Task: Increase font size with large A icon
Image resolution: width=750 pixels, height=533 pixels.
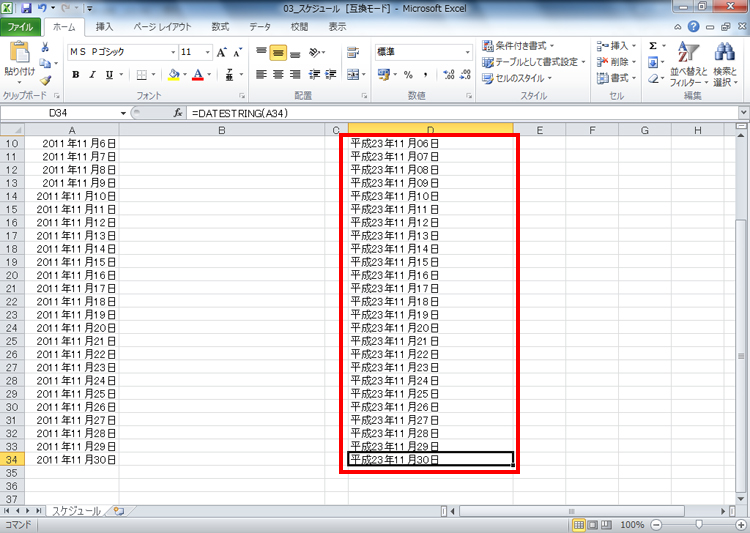Action: point(221,52)
